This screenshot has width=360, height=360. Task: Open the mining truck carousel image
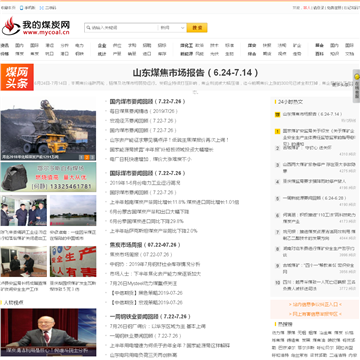(x=48, y=128)
